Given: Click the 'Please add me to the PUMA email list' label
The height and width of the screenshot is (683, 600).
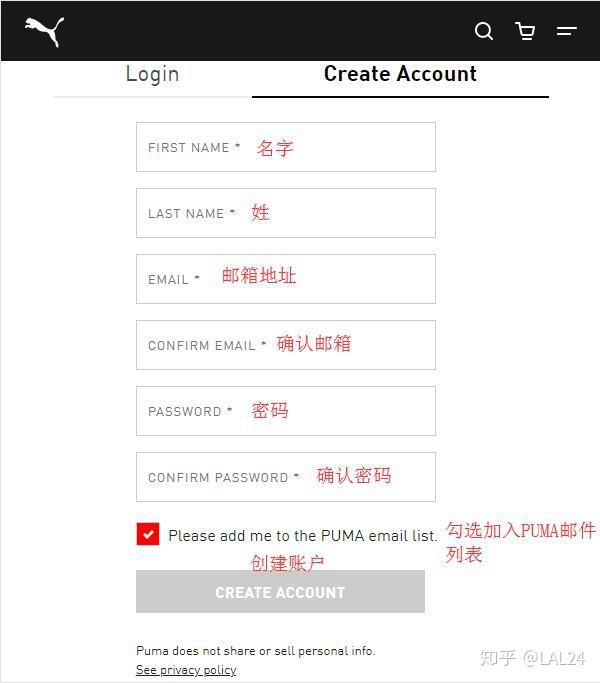Looking at the screenshot, I should [x=302, y=536].
